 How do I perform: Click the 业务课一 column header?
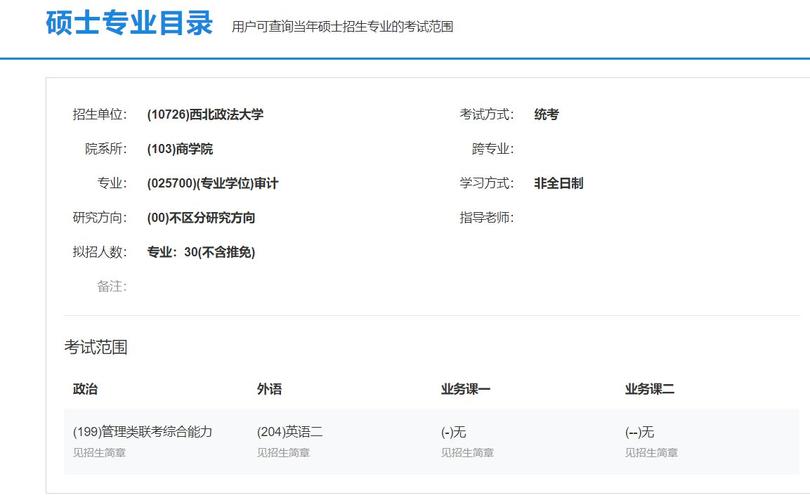(x=465, y=389)
